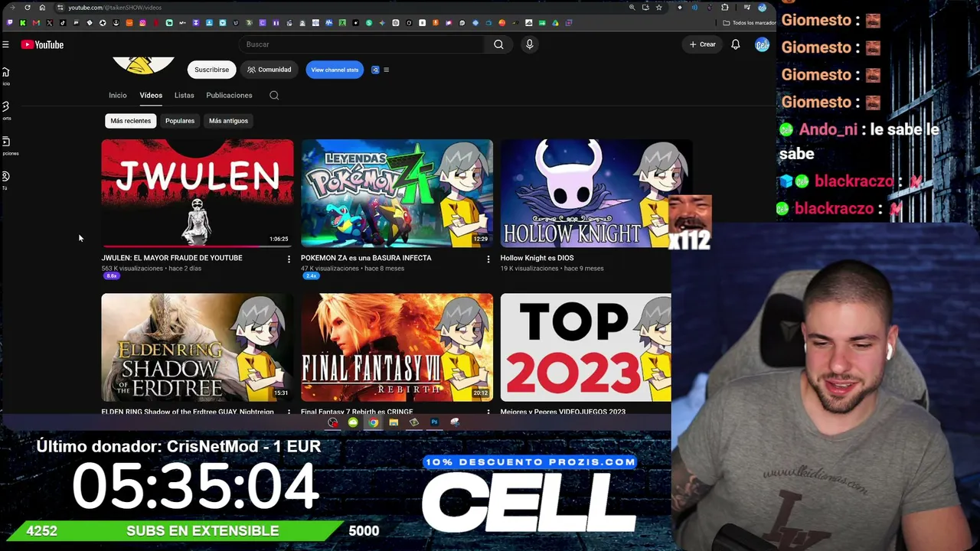The image size is (980, 551).
Task: Switch to the Listas channel tab
Action: [184, 96]
